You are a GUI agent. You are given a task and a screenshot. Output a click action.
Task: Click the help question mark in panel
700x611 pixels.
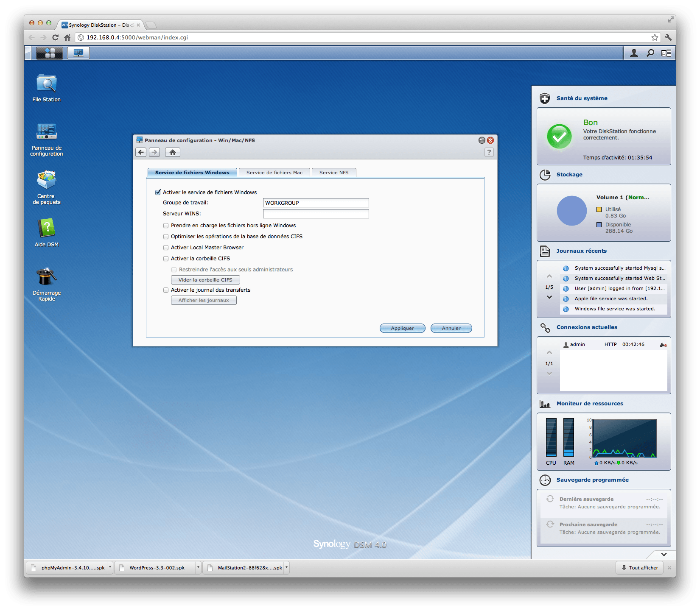click(489, 152)
